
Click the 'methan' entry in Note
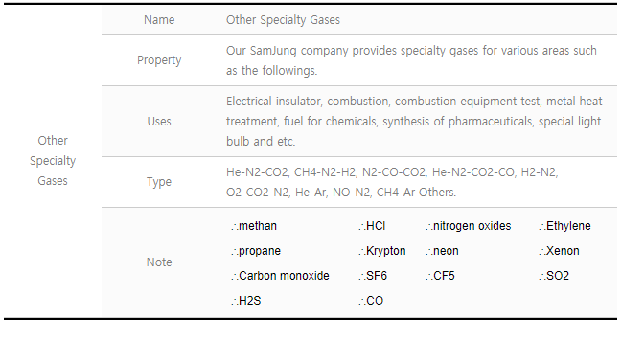pyautogui.click(x=254, y=226)
